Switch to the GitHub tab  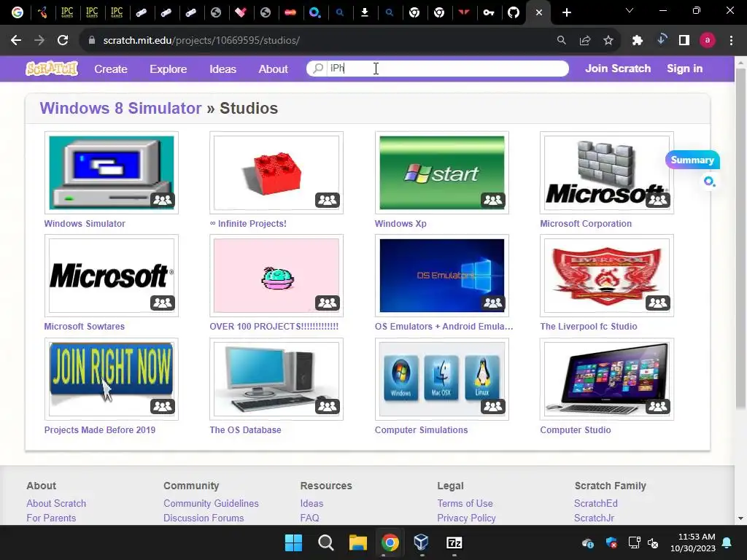click(x=513, y=12)
